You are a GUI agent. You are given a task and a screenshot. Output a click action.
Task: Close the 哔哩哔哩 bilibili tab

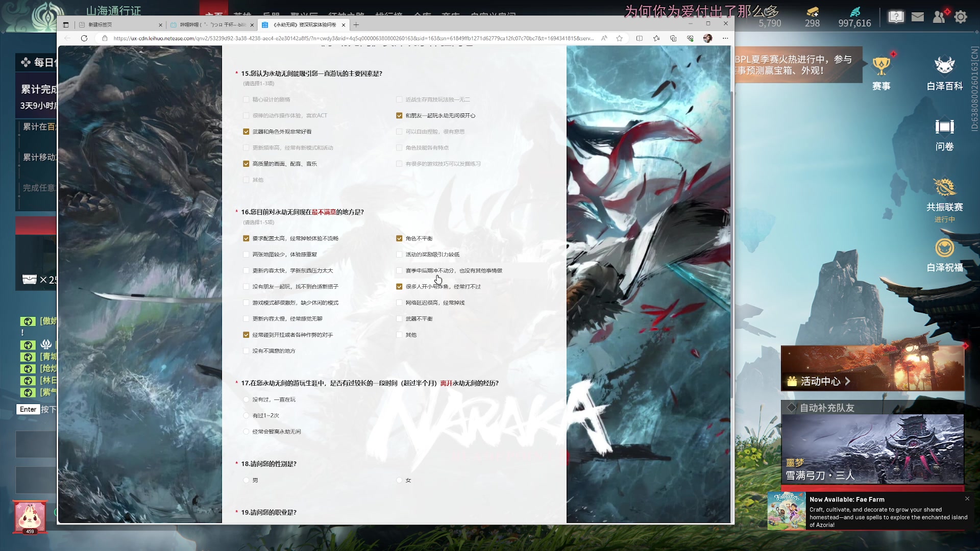[252, 24]
